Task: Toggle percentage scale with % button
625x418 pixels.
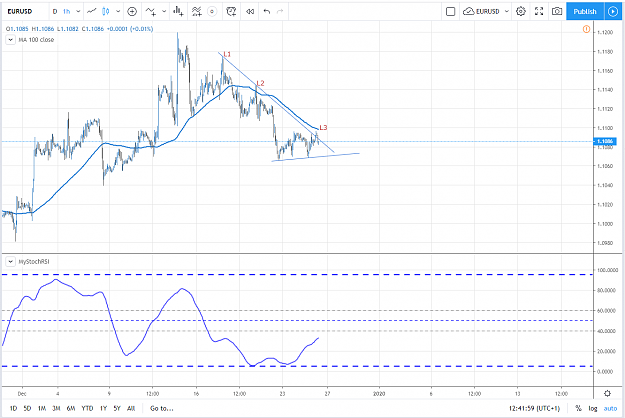Action: [x=578, y=408]
